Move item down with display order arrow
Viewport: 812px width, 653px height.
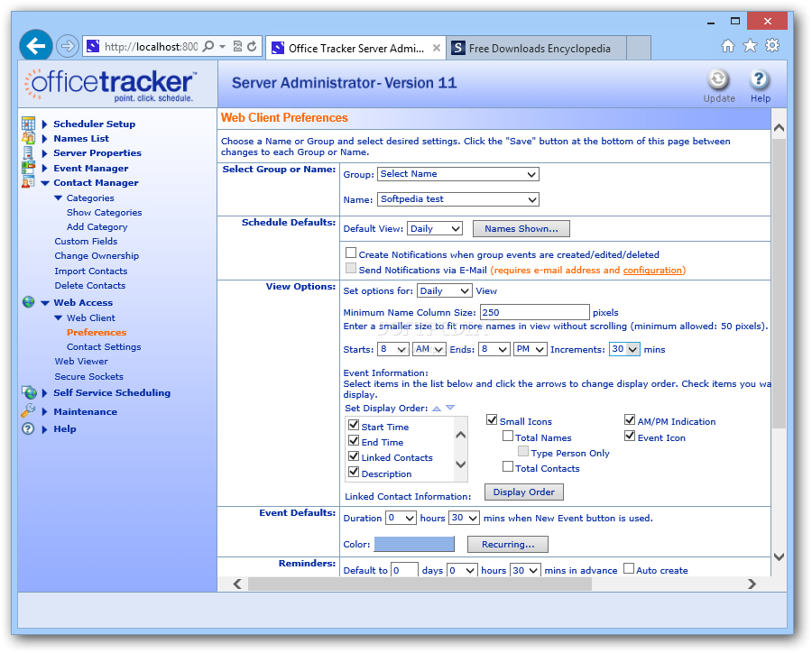pyautogui.click(x=450, y=408)
